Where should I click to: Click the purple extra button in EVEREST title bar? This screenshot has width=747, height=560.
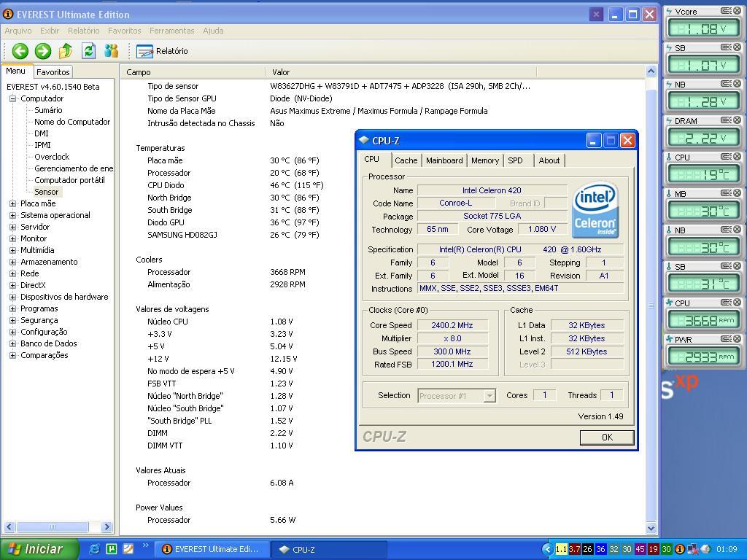[x=596, y=15]
